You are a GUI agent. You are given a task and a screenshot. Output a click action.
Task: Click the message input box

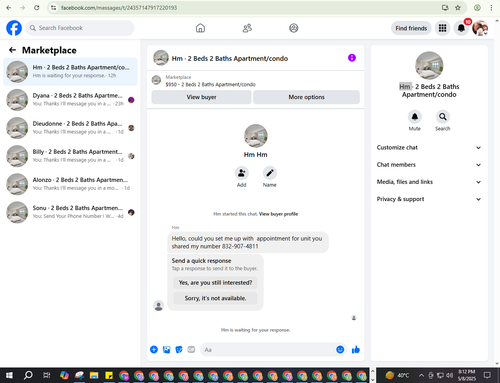pos(267,350)
